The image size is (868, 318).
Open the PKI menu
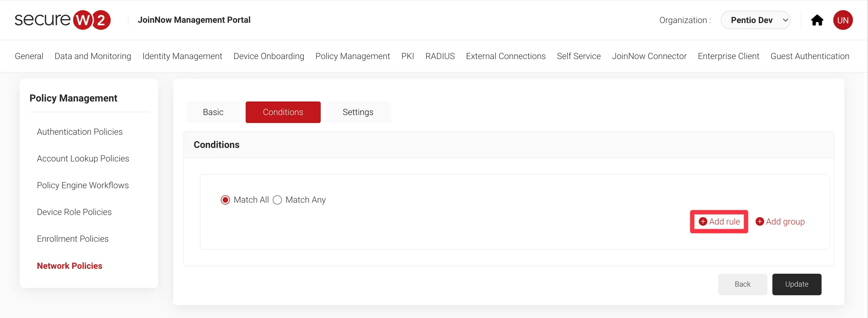[407, 56]
